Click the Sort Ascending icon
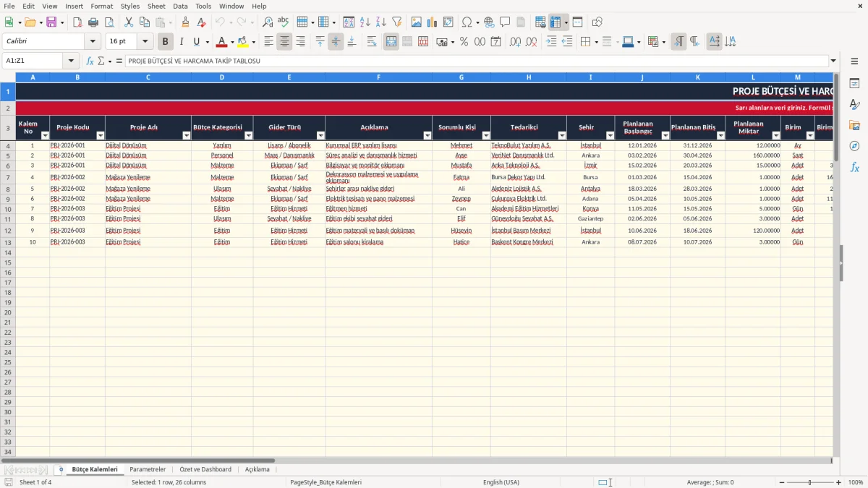 click(x=365, y=22)
